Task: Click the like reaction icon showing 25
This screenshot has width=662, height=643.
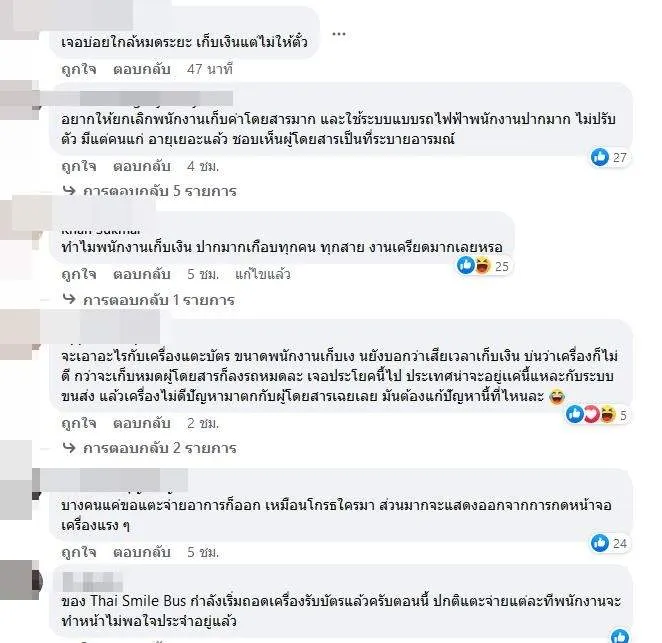Action: point(466,265)
